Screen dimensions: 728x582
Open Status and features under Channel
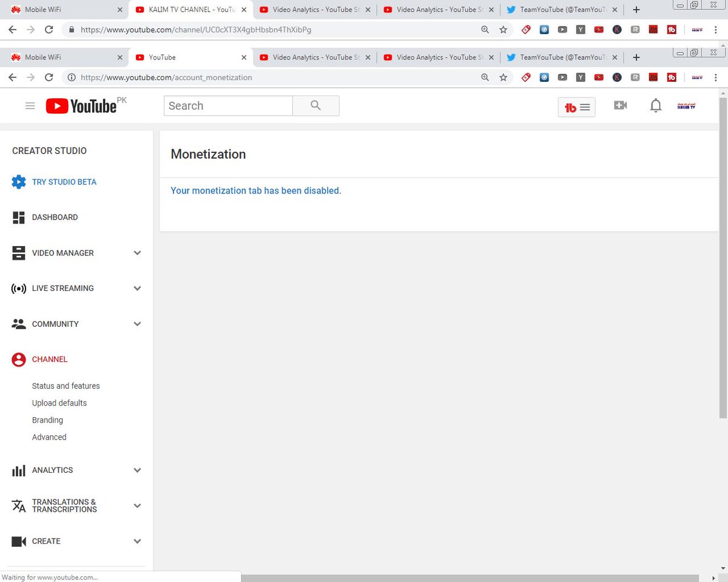(x=66, y=386)
